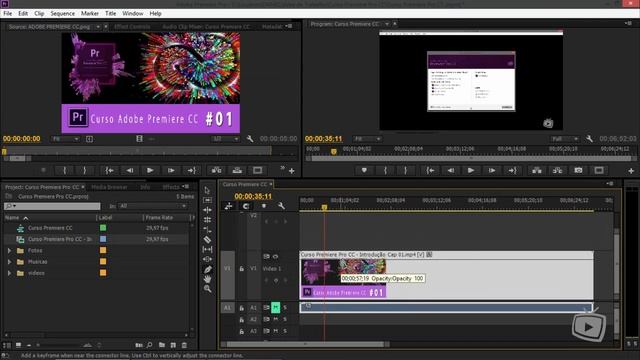Select the Rolling Edit tool
640x360 pixels.
coord(207,220)
